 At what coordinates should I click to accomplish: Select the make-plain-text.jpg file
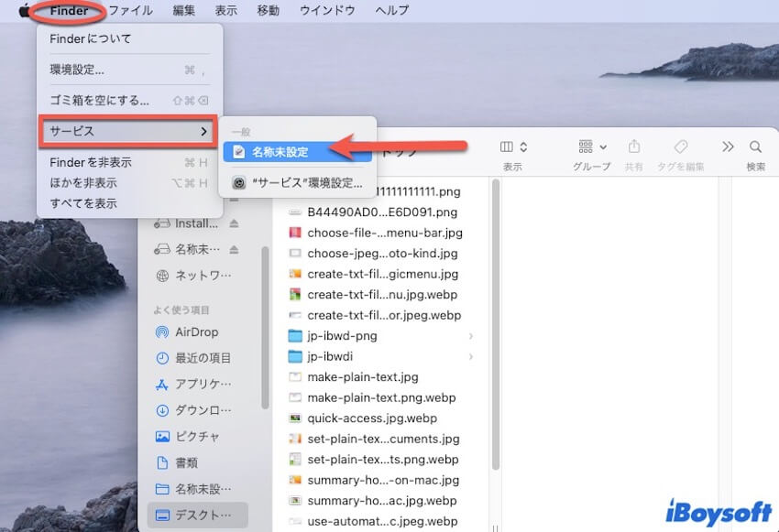pos(363,377)
